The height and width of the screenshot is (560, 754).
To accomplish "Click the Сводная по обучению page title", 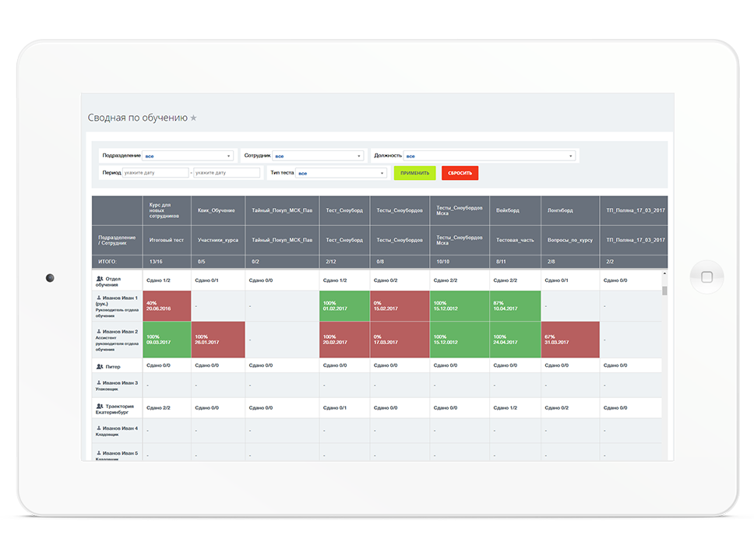I will [138, 118].
